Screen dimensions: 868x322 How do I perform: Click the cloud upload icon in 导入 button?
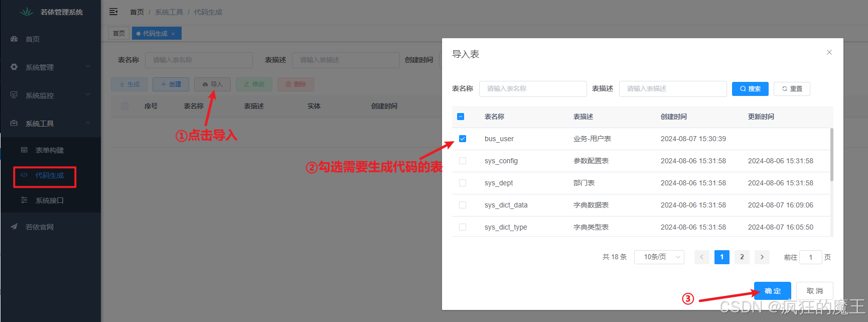point(205,84)
